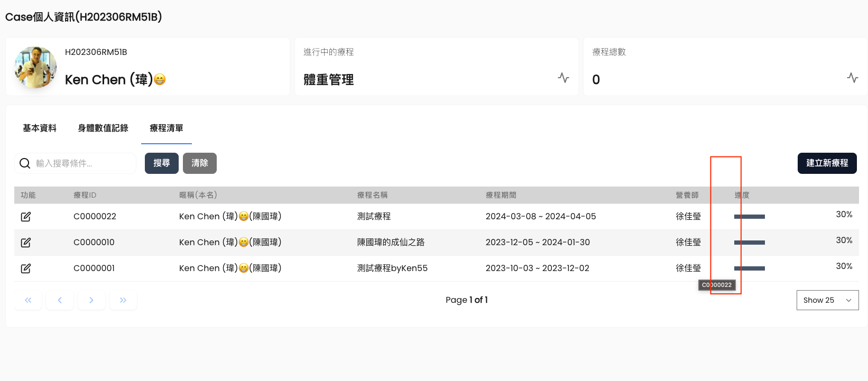Click the pulse icon in 療程總數 card
The width and height of the screenshot is (868, 381).
point(852,78)
